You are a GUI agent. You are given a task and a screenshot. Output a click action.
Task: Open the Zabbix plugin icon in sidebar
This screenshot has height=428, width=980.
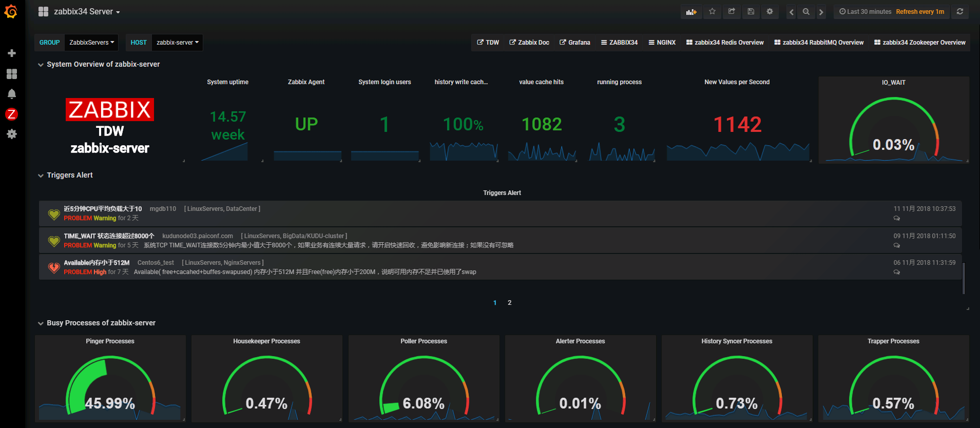[11, 114]
